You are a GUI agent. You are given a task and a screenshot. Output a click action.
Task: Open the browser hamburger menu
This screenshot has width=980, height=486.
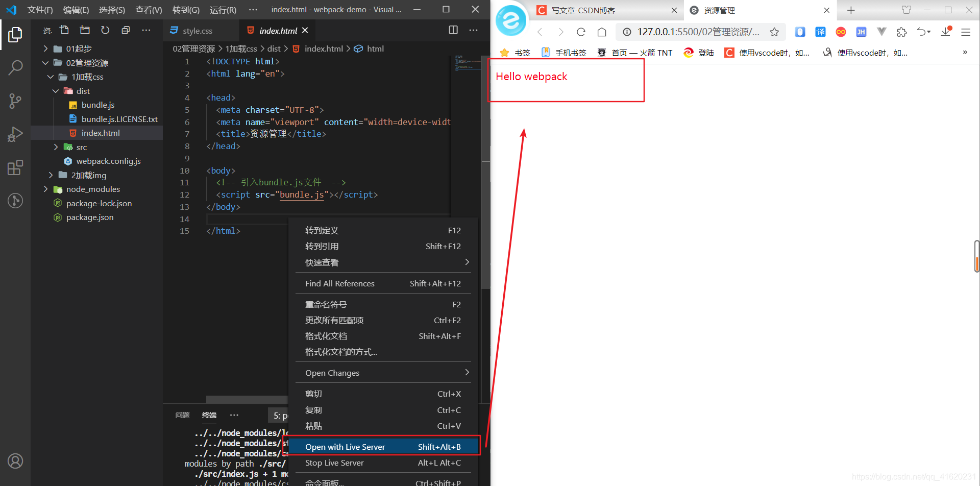pos(966,32)
